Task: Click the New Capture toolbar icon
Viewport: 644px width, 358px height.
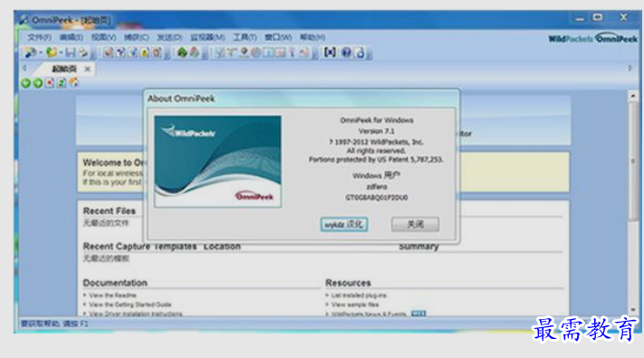Action: [x=30, y=53]
